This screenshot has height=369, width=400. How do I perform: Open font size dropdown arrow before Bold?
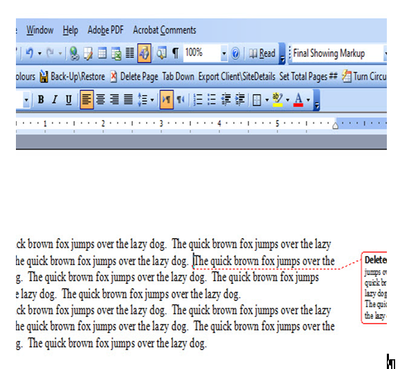26,100
